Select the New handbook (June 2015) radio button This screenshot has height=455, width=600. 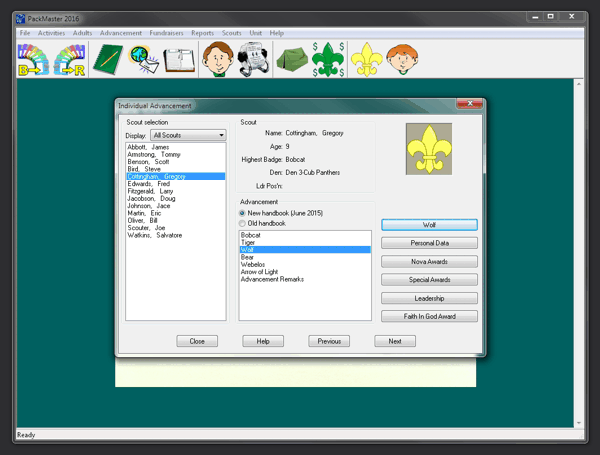tap(242, 213)
